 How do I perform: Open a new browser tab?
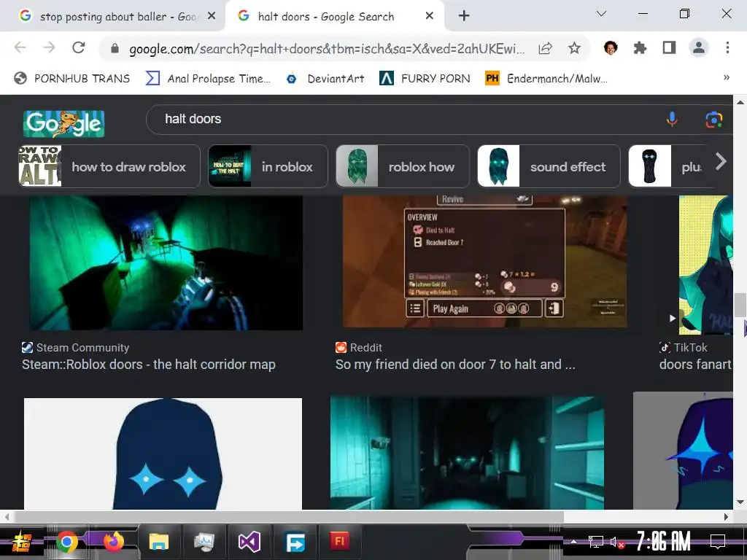[x=464, y=16]
